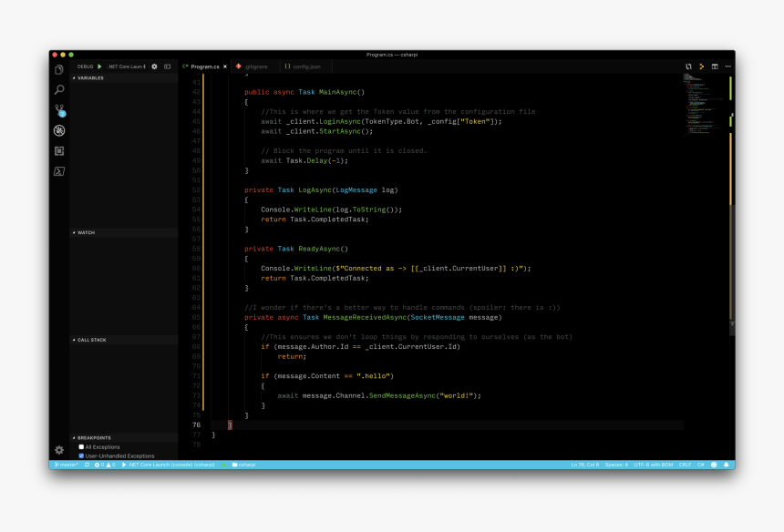
Task: Click Task.Delay(-1) on line 49
Action: (x=315, y=161)
